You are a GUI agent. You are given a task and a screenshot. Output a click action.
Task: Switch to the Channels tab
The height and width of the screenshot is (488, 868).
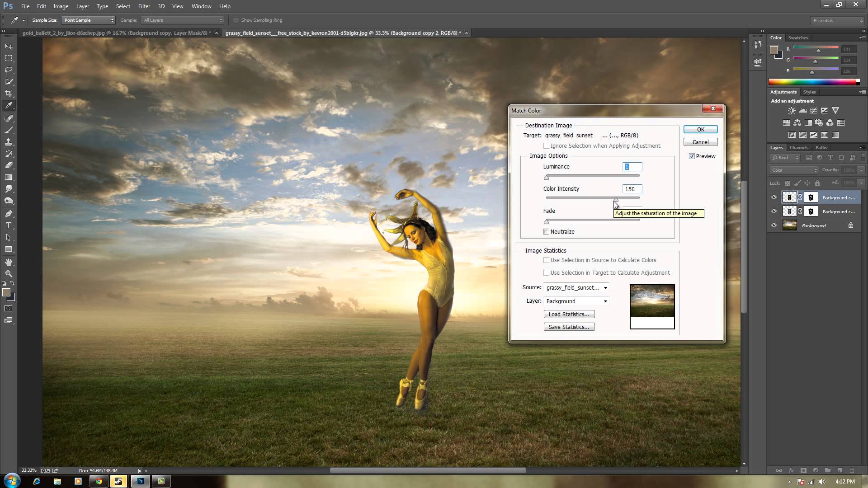click(798, 148)
